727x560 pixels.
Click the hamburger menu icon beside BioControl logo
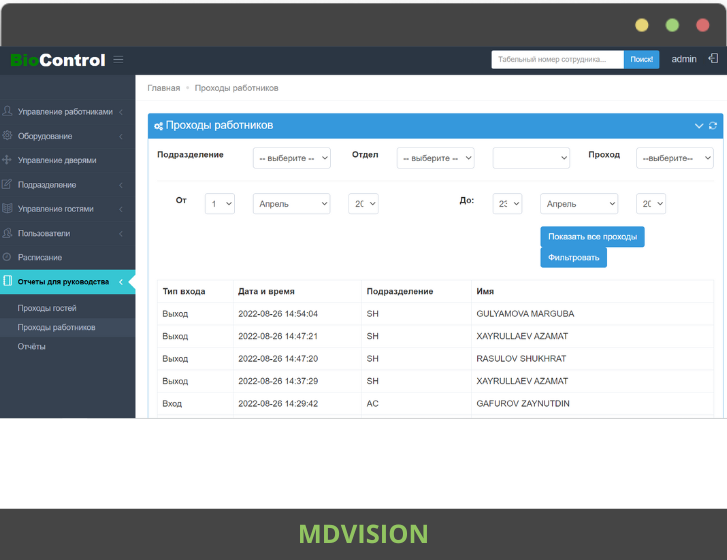119,59
